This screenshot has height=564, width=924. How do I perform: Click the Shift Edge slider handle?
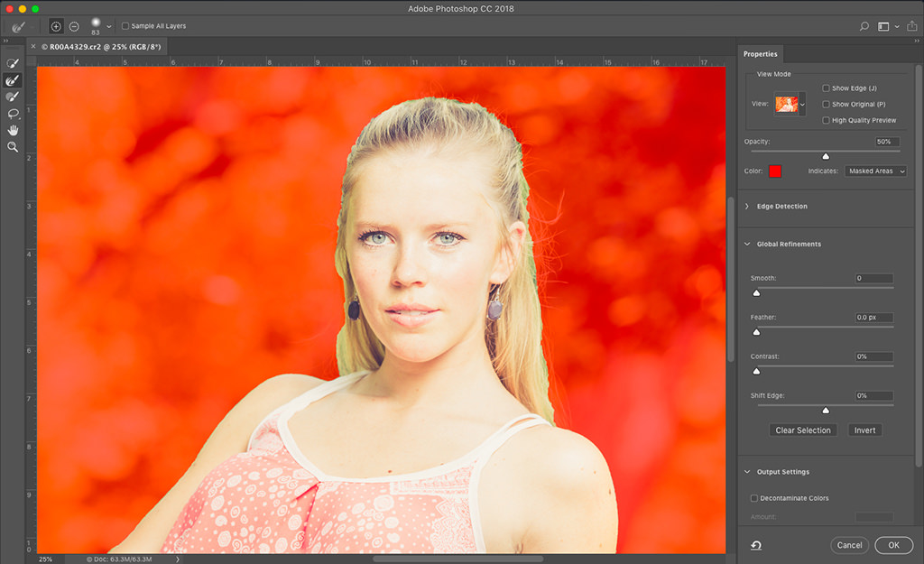tap(826, 411)
